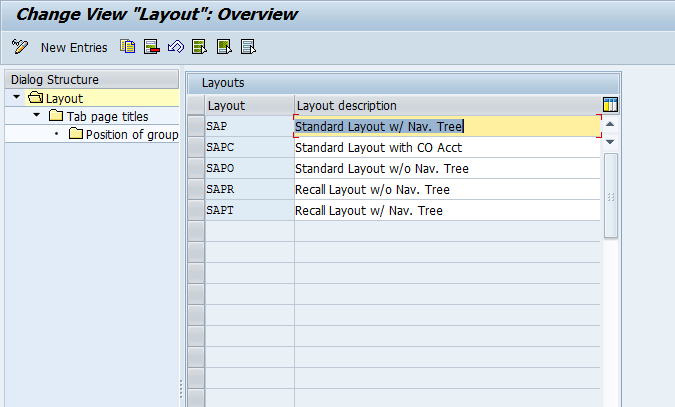Click the Recall Layout w/o Nav. Tree field
The height and width of the screenshot is (407, 675).
point(447,190)
